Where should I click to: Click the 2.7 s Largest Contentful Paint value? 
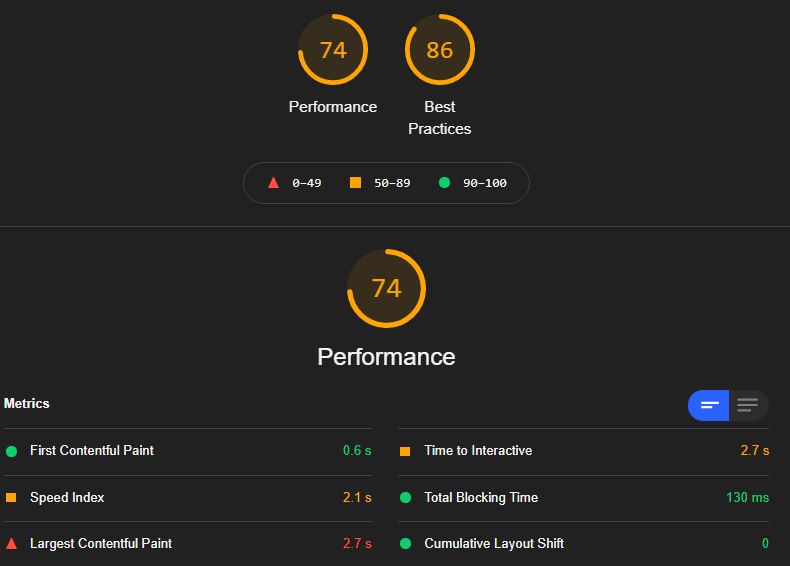pos(357,543)
